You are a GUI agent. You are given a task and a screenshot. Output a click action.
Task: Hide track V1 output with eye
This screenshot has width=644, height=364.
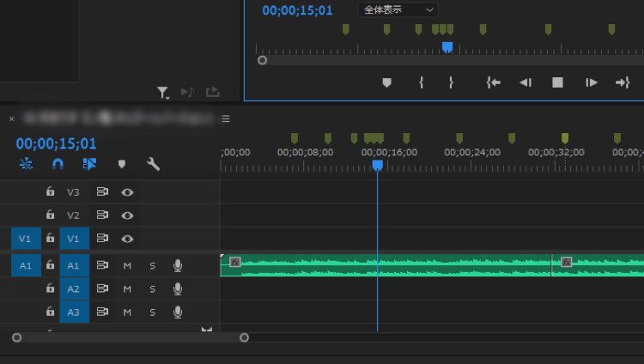pyautogui.click(x=127, y=239)
